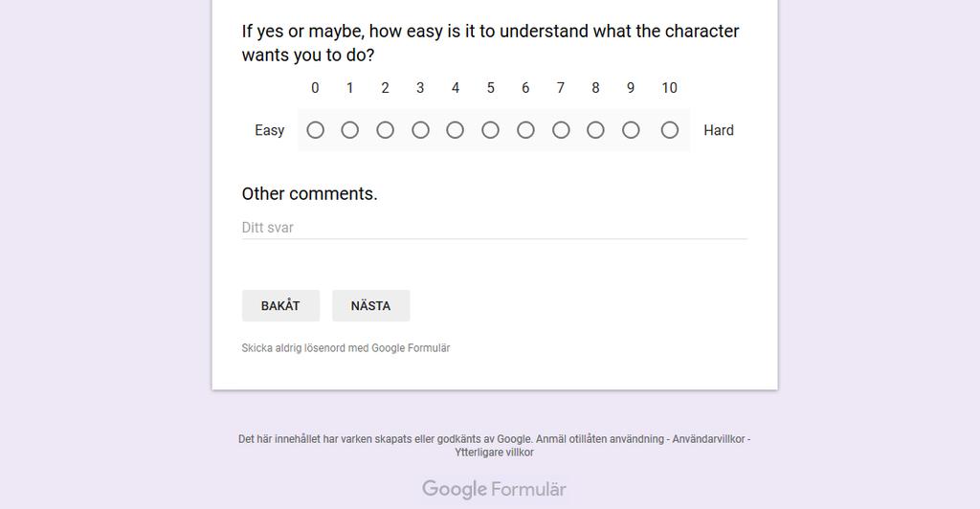Pick rating 3 radio option
Viewport: 980px width, 509px height.
[x=421, y=130]
